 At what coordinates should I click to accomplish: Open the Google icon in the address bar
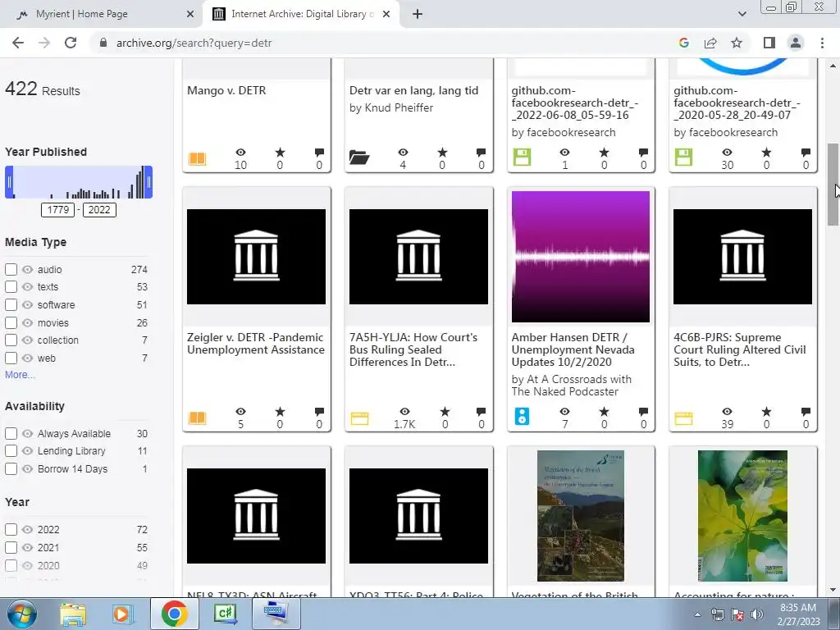(x=683, y=43)
